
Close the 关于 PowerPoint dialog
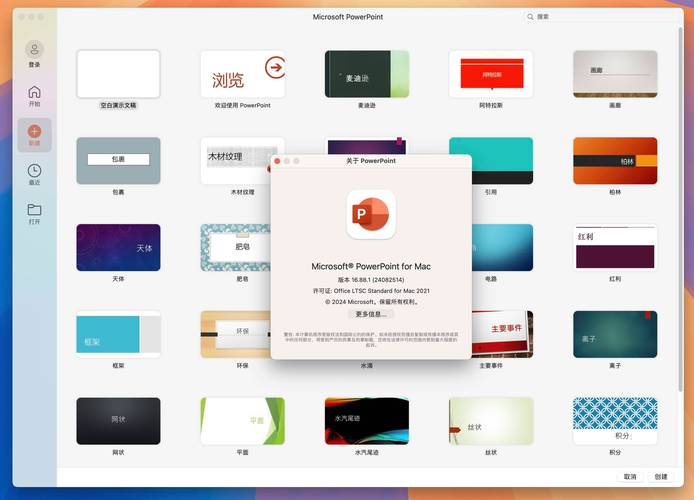coord(277,160)
